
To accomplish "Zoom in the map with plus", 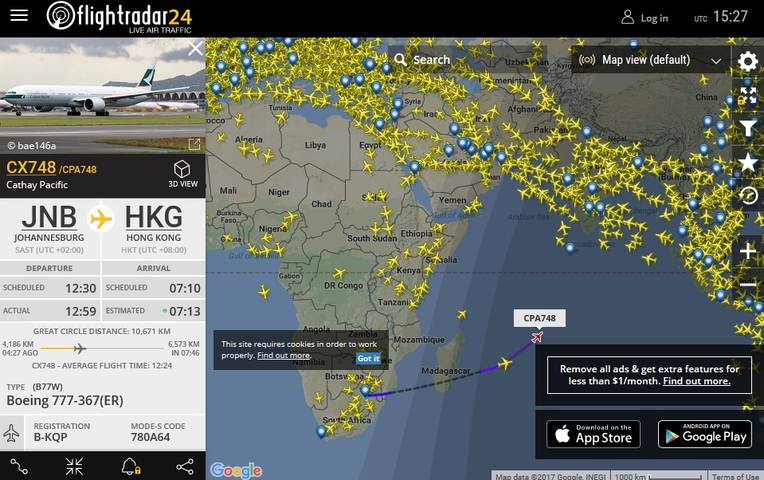I will tap(748, 251).
